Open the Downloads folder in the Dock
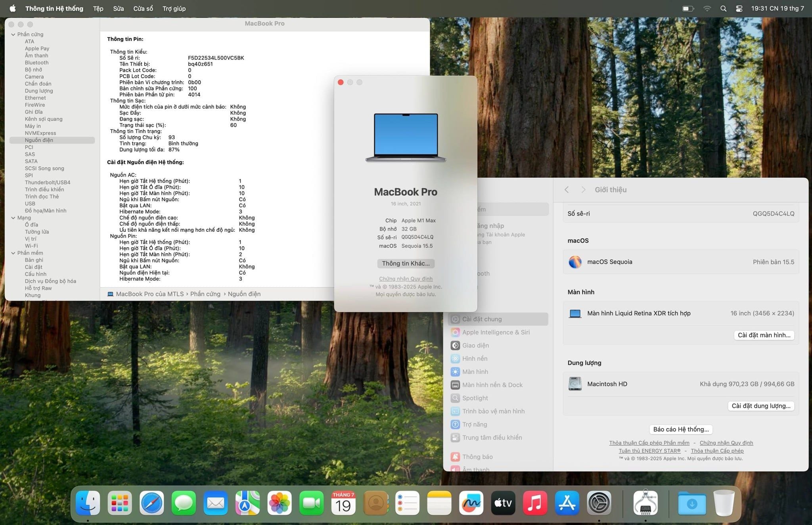812x525 pixels. tap(692, 503)
